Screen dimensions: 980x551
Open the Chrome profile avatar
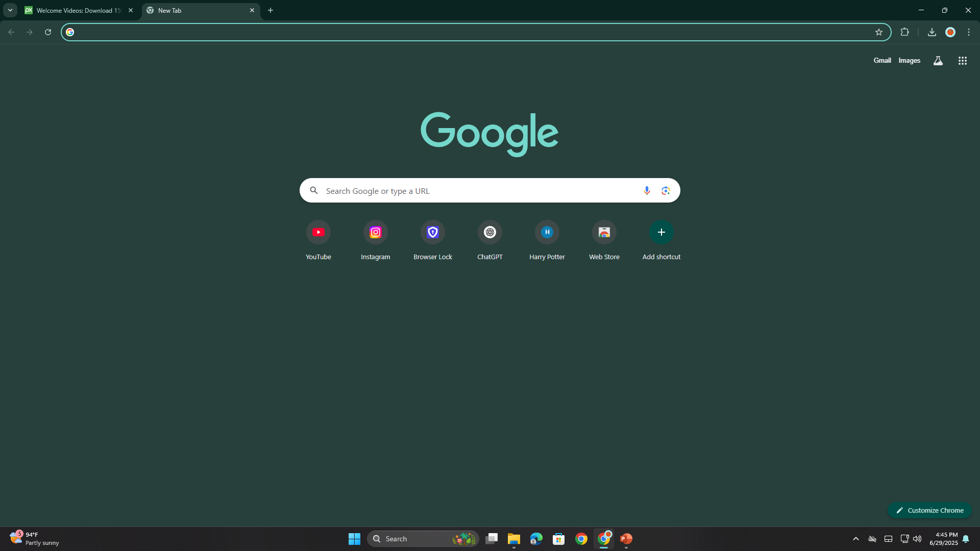[950, 32]
